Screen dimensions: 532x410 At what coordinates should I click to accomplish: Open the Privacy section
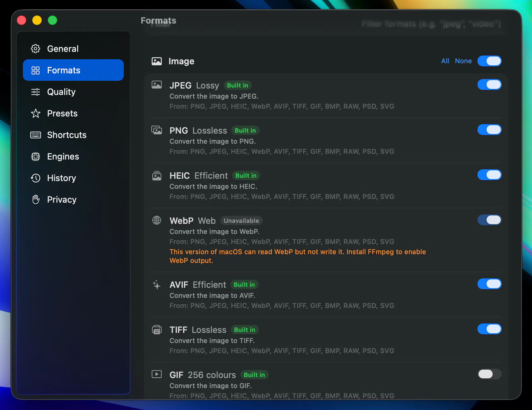tap(73, 200)
